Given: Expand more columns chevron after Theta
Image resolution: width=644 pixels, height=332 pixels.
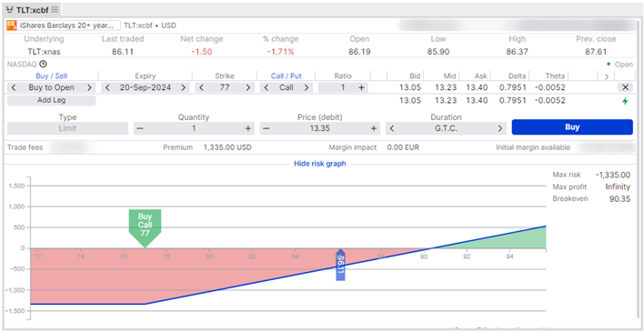Looking at the screenshot, I should point(606,76).
